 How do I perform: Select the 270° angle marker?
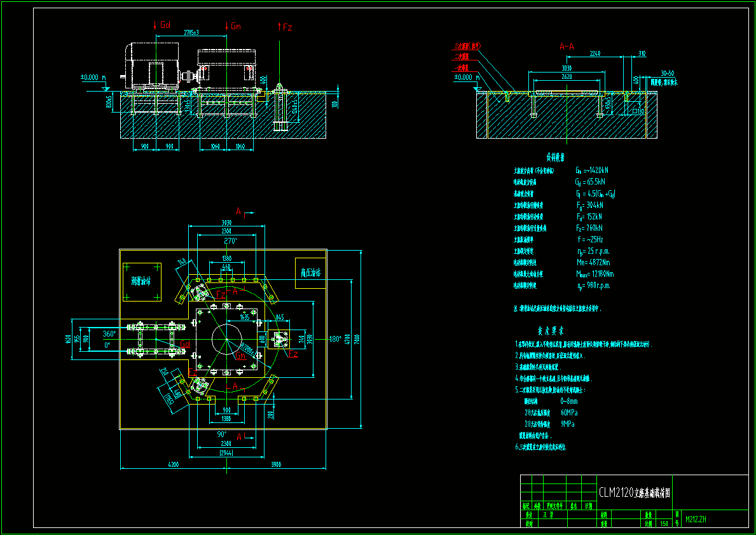coord(230,240)
